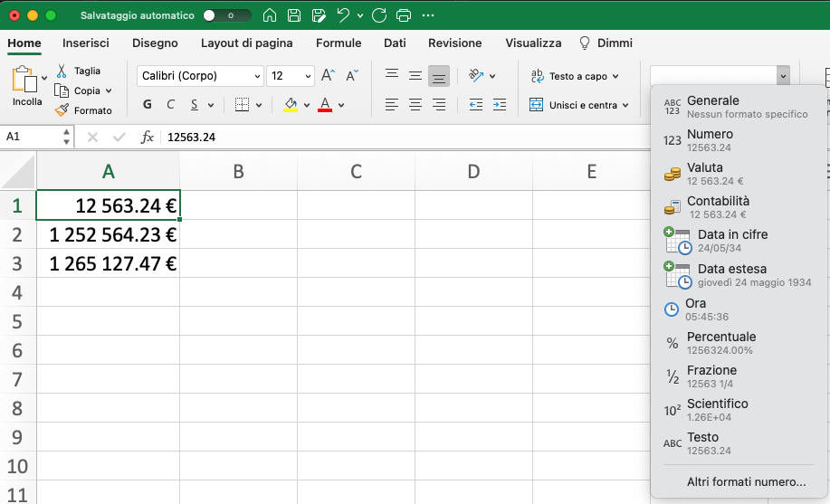The height and width of the screenshot is (504, 830).
Task: Click the Formato format painter
Action: [x=83, y=110]
